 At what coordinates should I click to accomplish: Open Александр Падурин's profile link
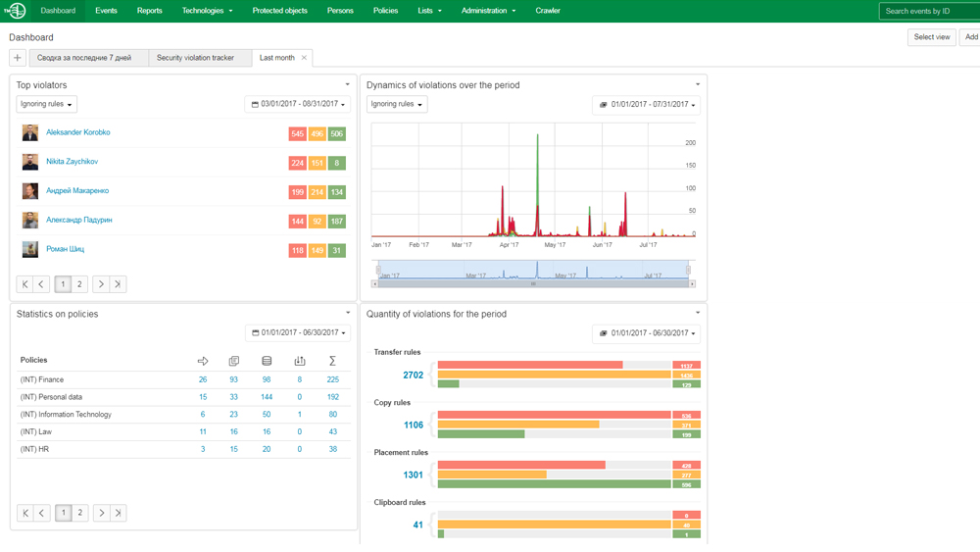pyautogui.click(x=79, y=220)
